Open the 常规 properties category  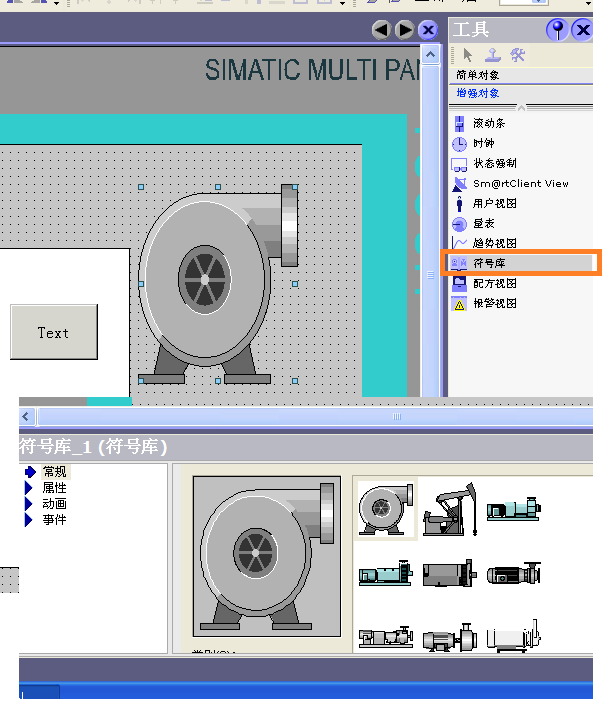click(x=54, y=471)
